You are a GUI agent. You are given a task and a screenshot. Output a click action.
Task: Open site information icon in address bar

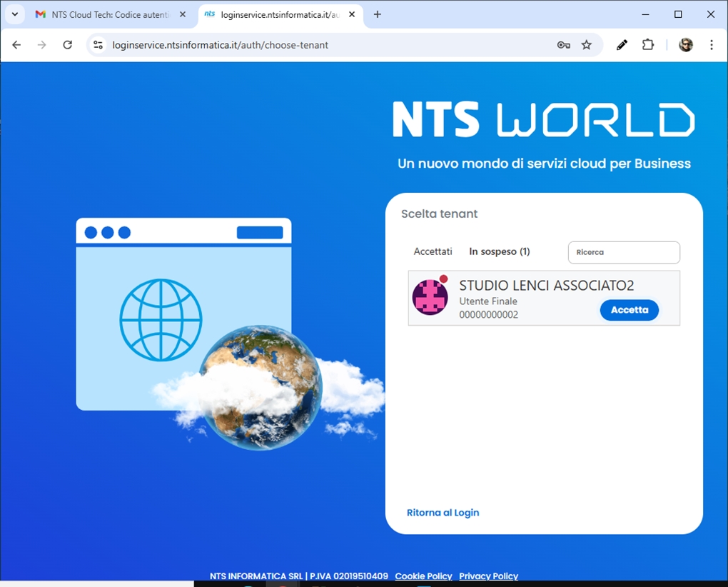(x=98, y=44)
